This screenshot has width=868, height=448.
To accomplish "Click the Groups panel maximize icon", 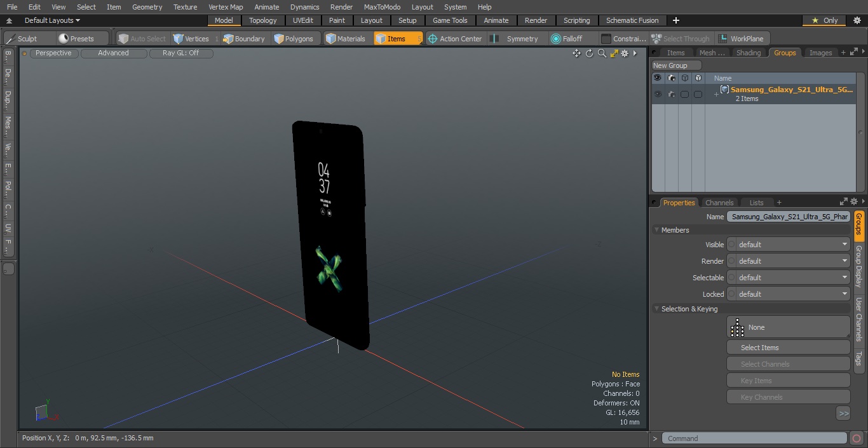I will pos(853,53).
